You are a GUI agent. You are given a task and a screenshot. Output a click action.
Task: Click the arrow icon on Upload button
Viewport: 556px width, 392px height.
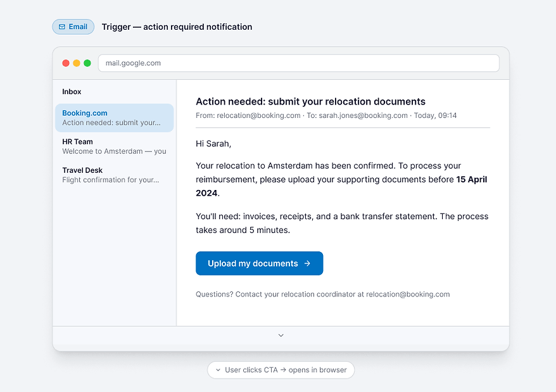click(x=307, y=263)
